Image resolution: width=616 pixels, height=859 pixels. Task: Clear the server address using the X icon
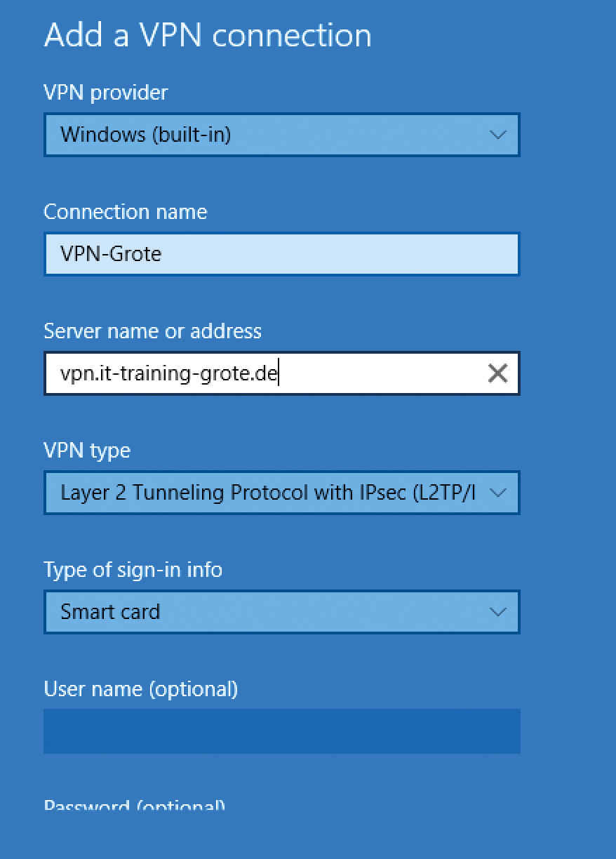pos(498,373)
